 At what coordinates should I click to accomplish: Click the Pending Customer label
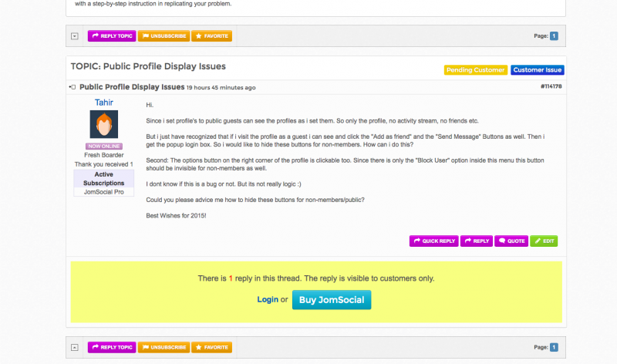[x=476, y=69]
